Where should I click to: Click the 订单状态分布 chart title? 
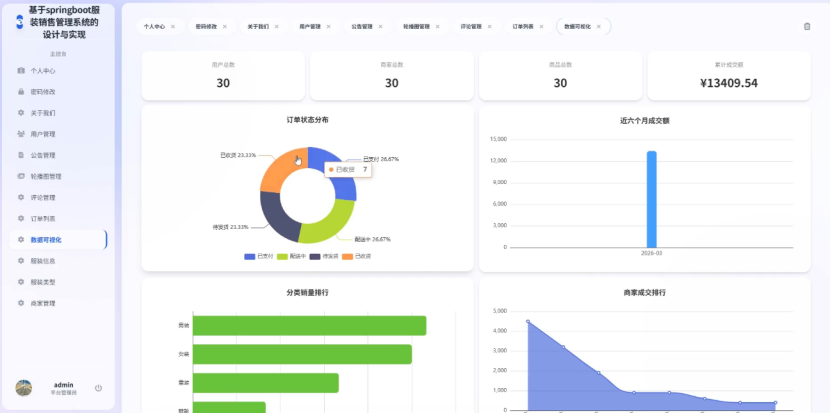308,120
